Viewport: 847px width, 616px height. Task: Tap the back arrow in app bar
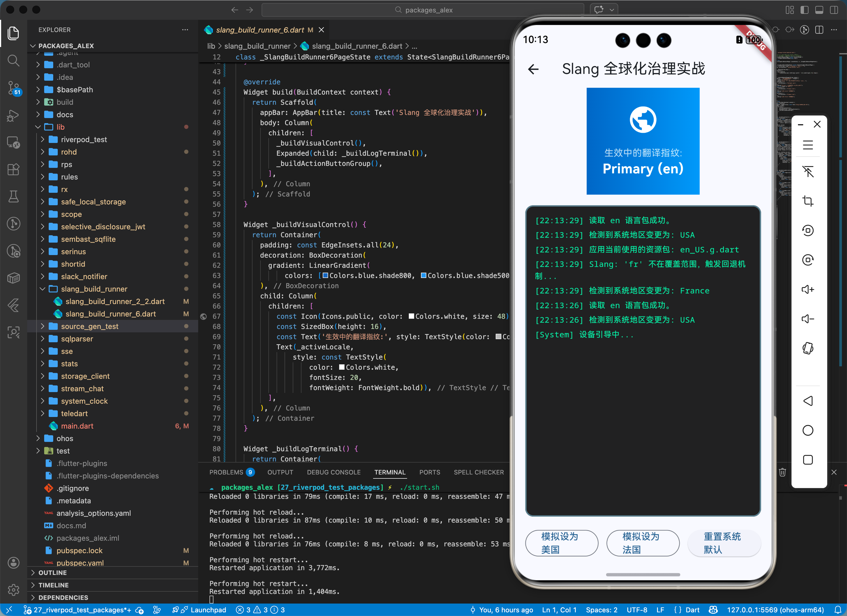coord(533,69)
